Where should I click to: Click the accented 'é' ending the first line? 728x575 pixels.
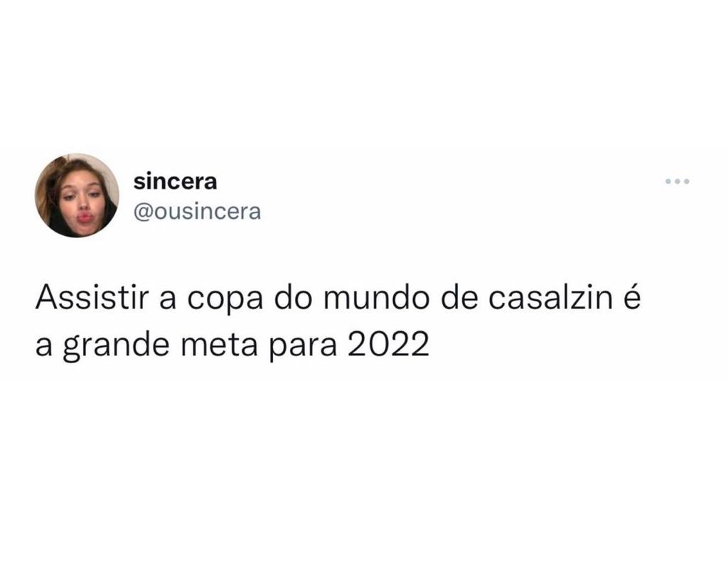click(632, 298)
